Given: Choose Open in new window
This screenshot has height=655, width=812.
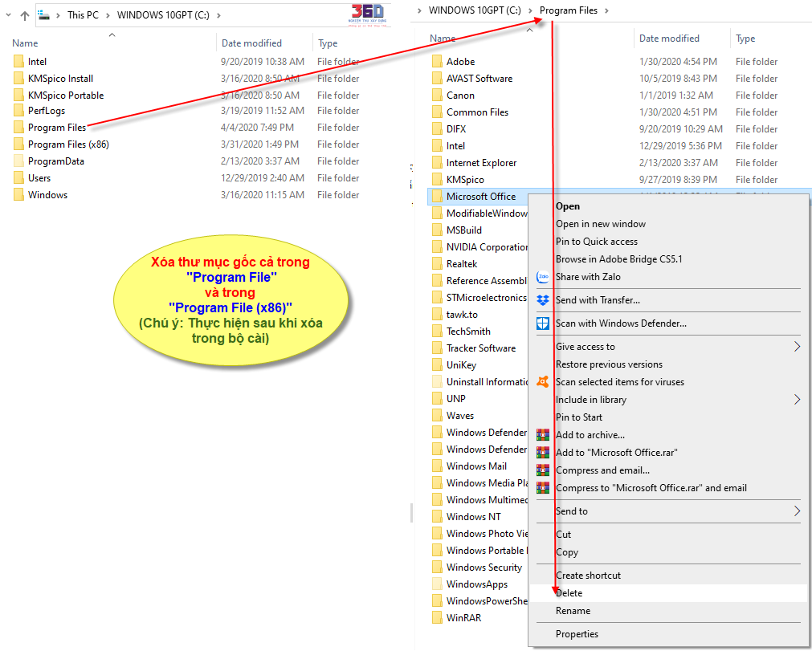Looking at the screenshot, I should click(x=601, y=223).
